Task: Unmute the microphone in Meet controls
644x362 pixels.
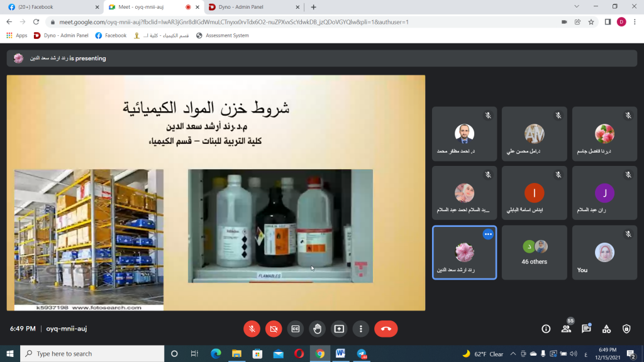Action: click(x=252, y=329)
